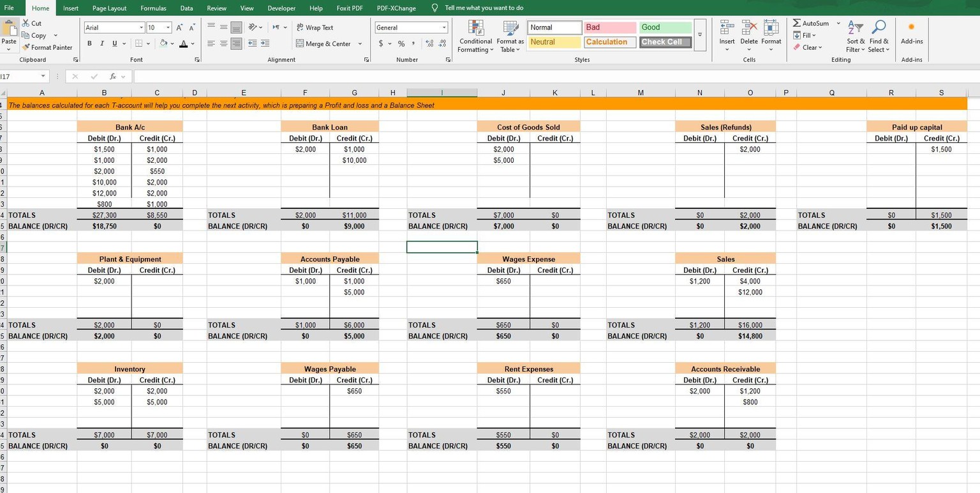Click the fill color paint bucket
980x493 pixels.
click(x=163, y=43)
